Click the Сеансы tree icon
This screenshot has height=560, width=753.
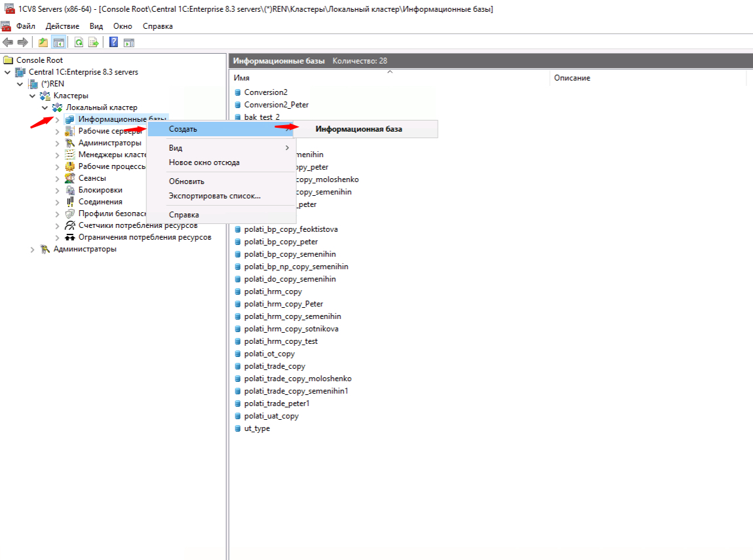coord(70,178)
